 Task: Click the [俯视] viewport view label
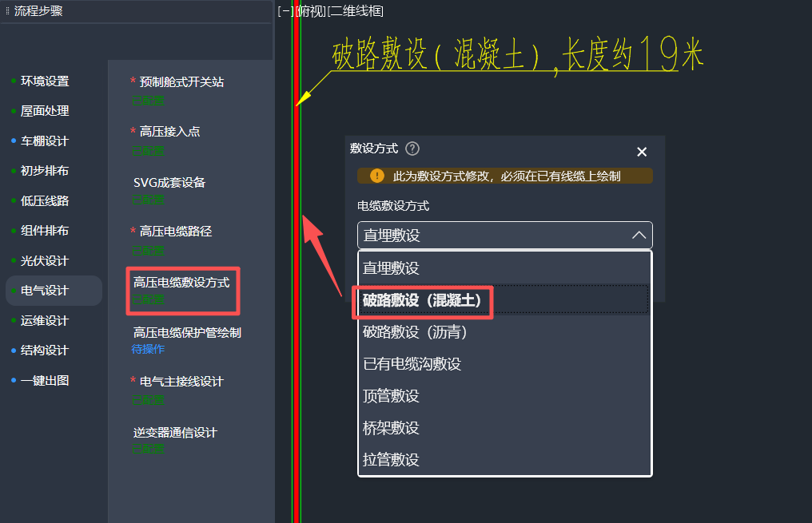(310, 11)
